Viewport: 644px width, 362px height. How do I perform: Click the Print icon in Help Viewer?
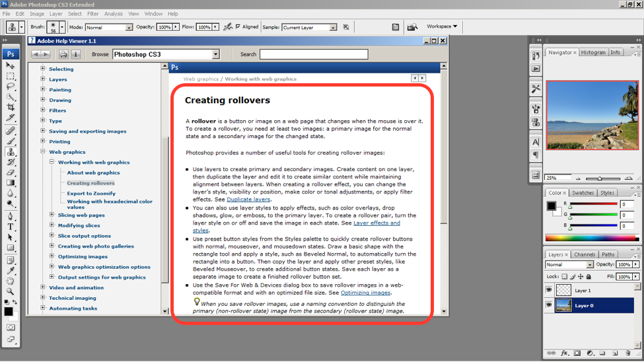click(63, 54)
